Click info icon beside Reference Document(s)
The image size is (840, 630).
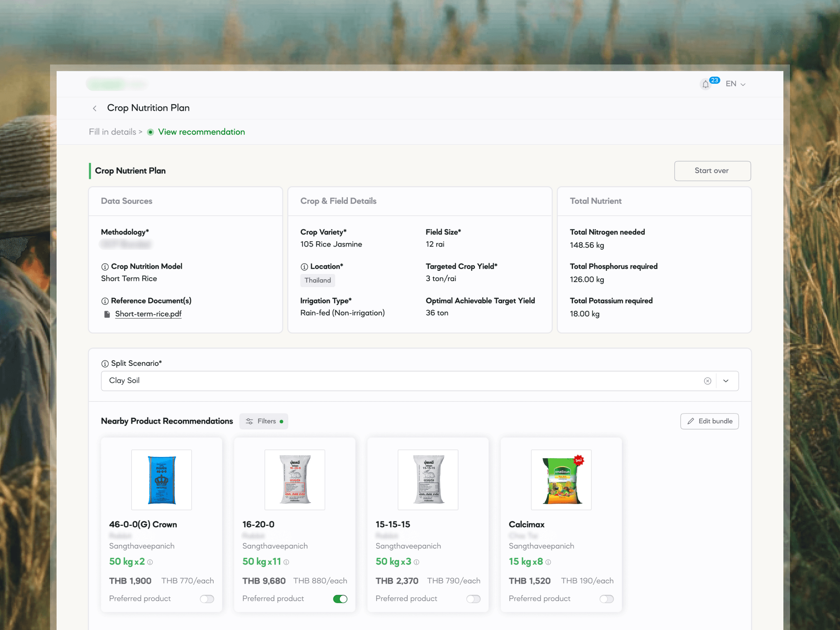105,301
